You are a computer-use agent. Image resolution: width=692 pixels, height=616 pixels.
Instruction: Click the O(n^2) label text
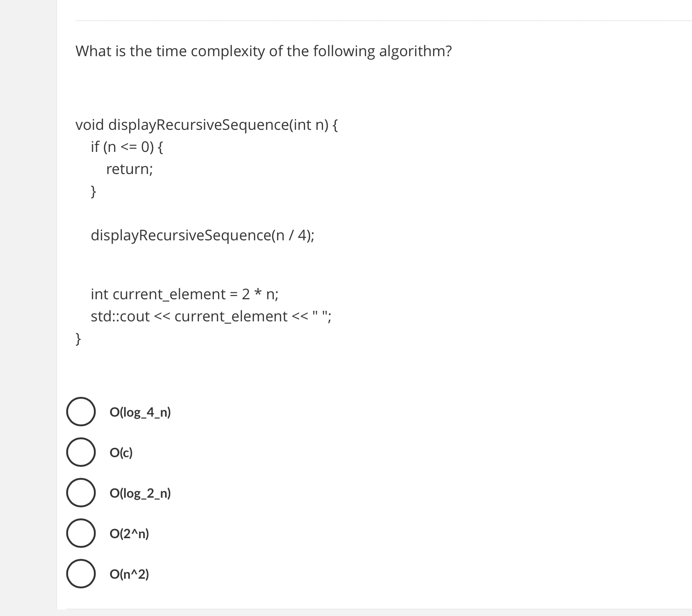click(x=129, y=574)
